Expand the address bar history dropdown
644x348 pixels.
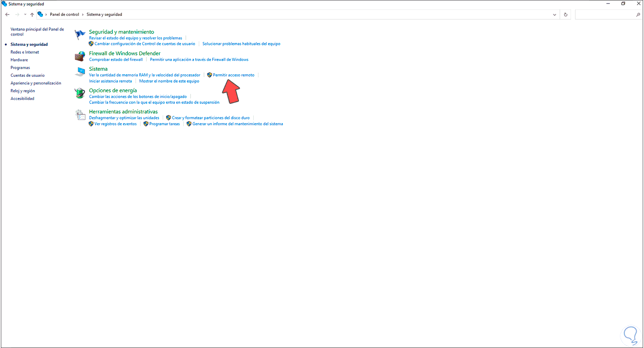click(555, 15)
